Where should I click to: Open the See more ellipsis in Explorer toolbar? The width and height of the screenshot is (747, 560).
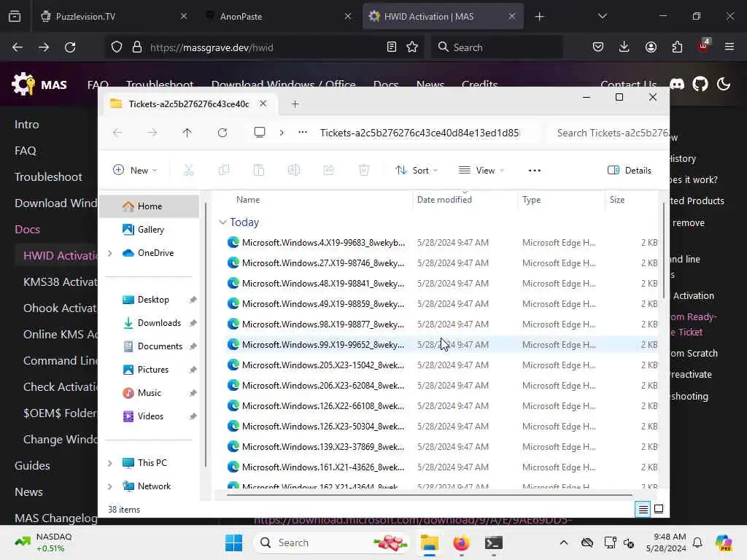[535, 171]
